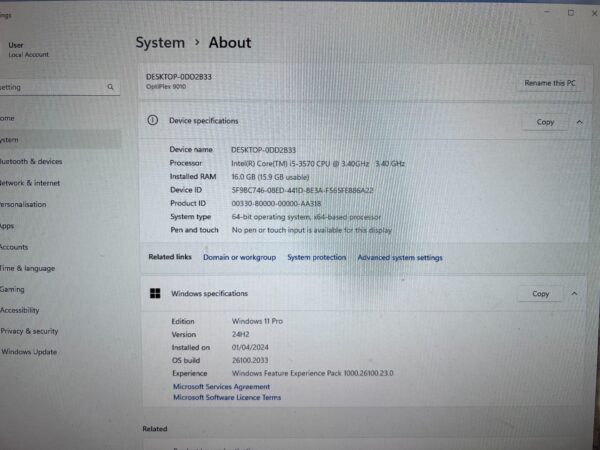
Task: Click System in the breadcrumb header
Action: [160, 42]
